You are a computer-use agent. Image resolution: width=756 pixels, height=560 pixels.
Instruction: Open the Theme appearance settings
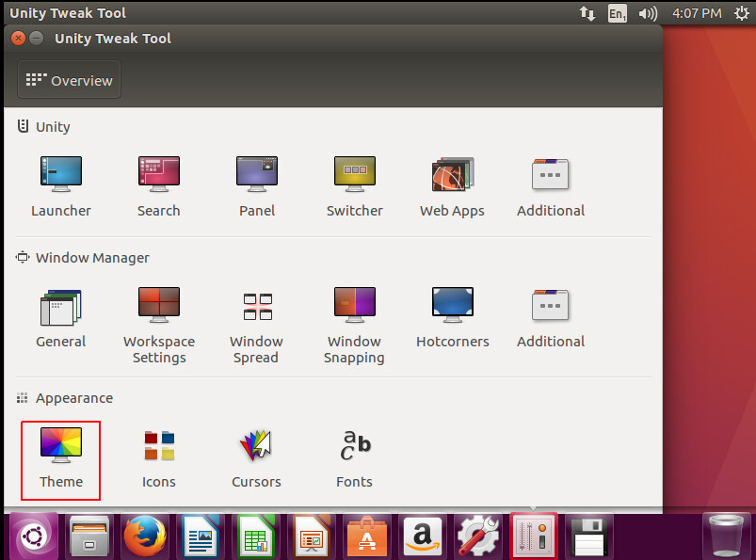coord(61,460)
